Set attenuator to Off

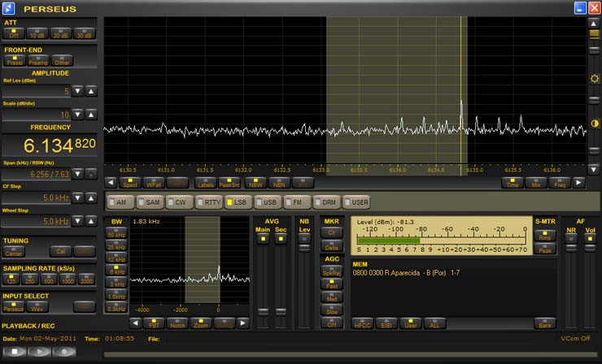click(x=14, y=34)
